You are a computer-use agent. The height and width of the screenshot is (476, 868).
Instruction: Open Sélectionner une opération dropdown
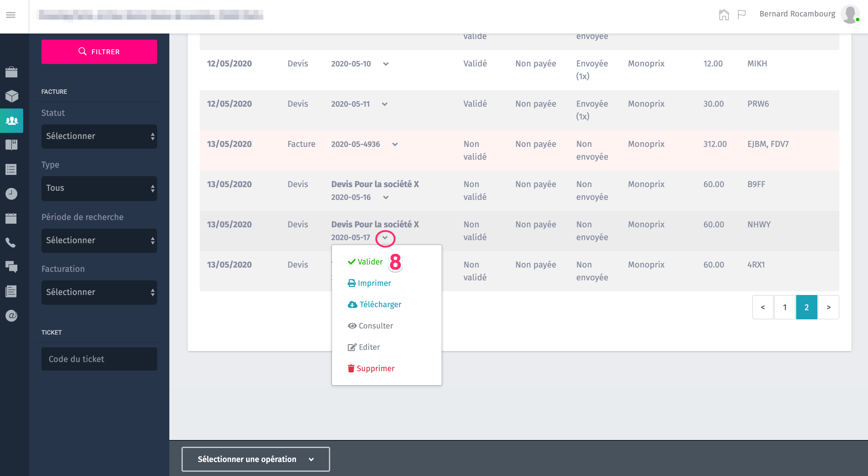256,459
